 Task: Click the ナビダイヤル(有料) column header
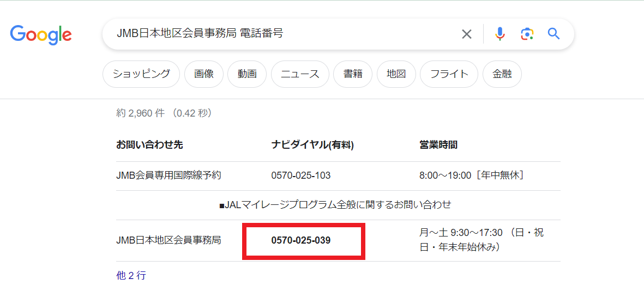(x=312, y=145)
